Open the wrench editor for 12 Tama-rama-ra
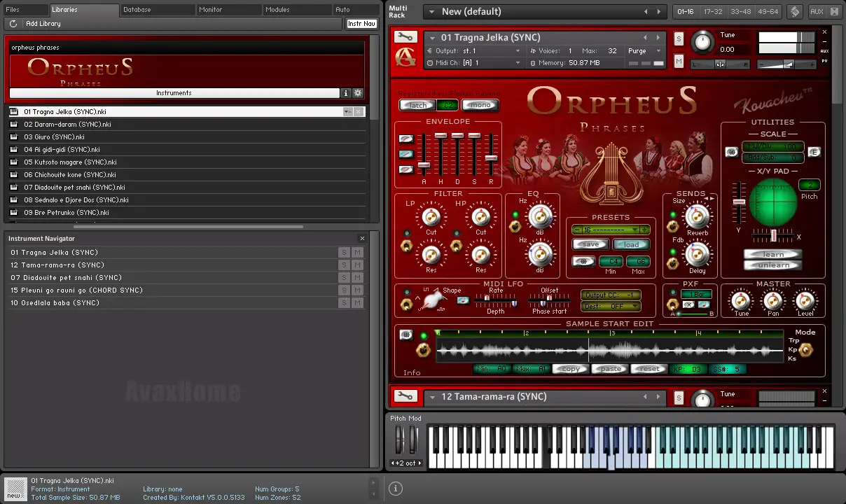This screenshot has height=504, width=846. tap(405, 397)
